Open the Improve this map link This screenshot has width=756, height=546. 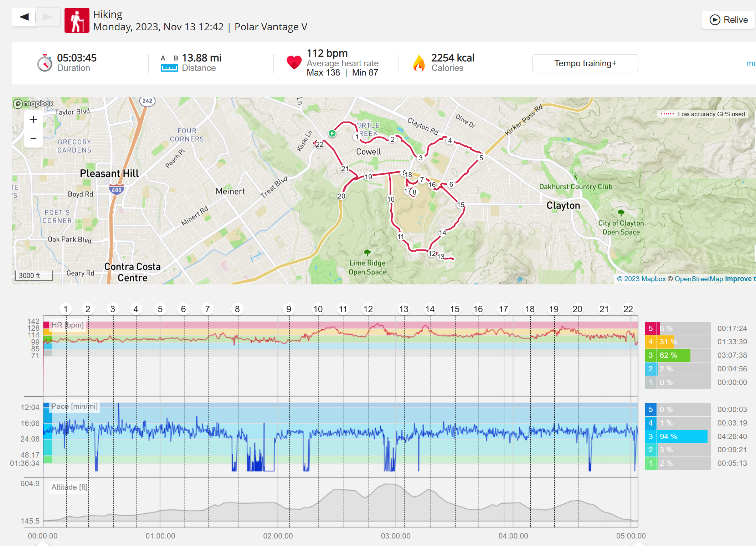click(x=740, y=279)
